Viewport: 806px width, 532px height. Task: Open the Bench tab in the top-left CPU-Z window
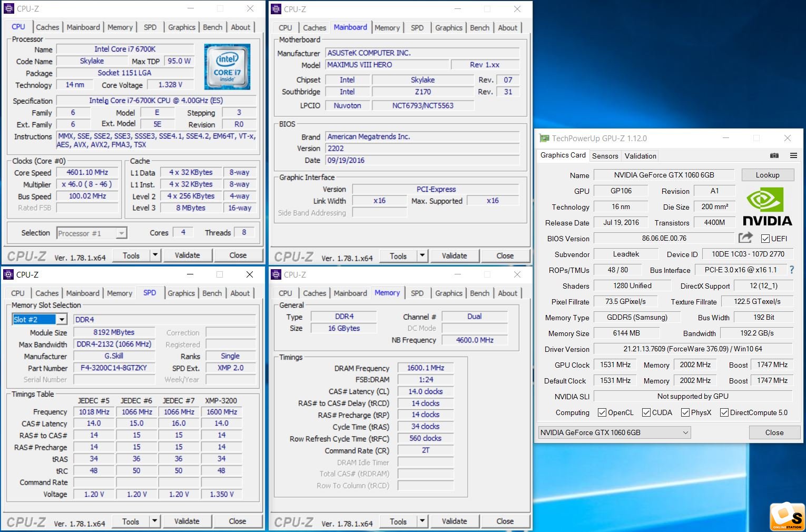213,27
